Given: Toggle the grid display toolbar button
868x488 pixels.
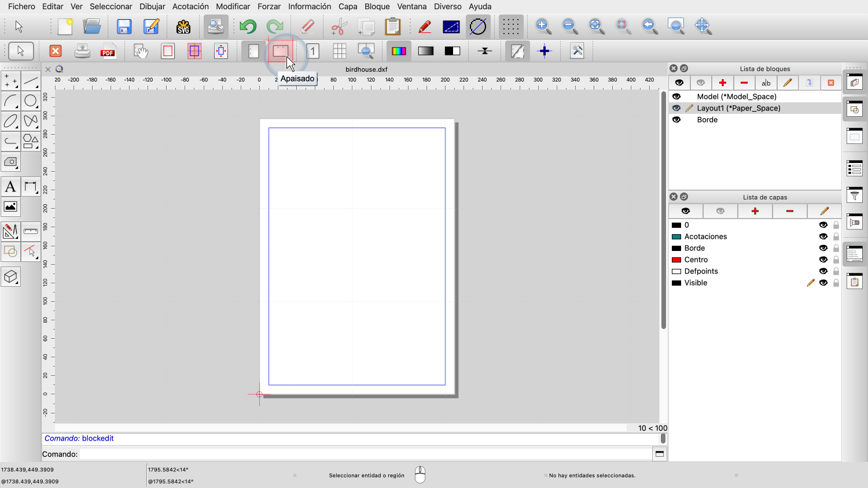Looking at the screenshot, I should point(510,27).
